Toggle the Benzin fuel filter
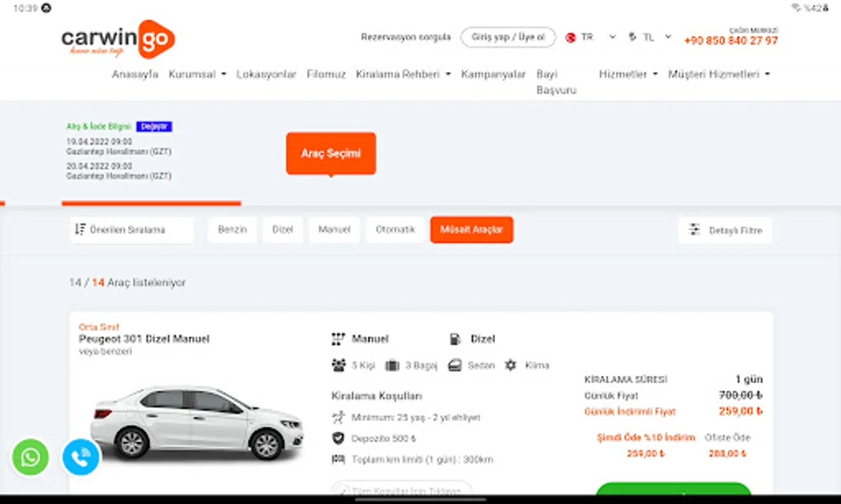841x504 pixels. coord(233,230)
